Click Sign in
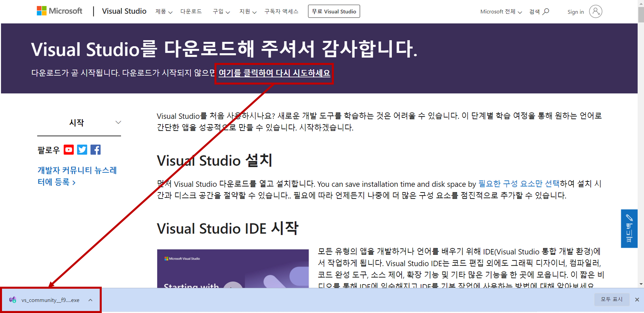The height and width of the screenshot is (313, 644). point(576,12)
